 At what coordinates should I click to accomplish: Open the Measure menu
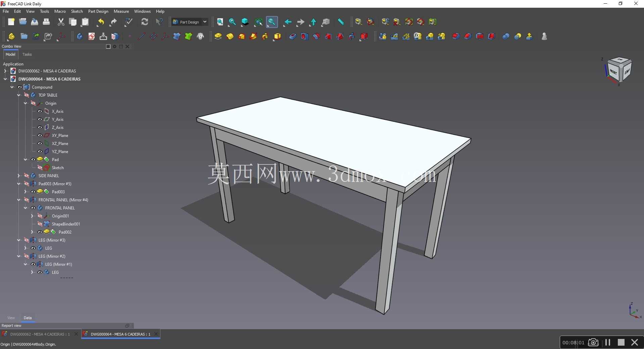click(121, 11)
